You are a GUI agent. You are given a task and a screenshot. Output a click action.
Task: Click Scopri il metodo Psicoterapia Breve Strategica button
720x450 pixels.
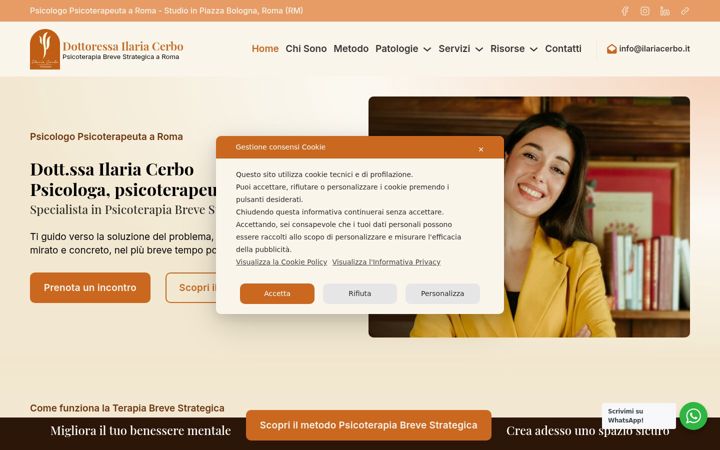click(368, 425)
